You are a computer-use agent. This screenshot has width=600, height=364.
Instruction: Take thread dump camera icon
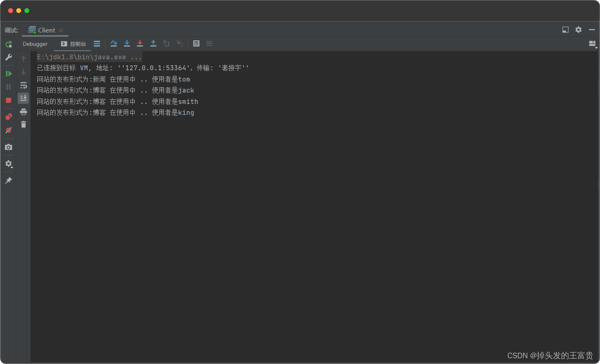(x=9, y=147)
